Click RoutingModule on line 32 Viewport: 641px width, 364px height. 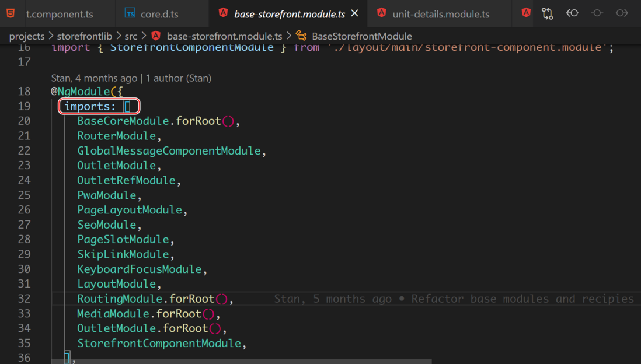(120, 299)
